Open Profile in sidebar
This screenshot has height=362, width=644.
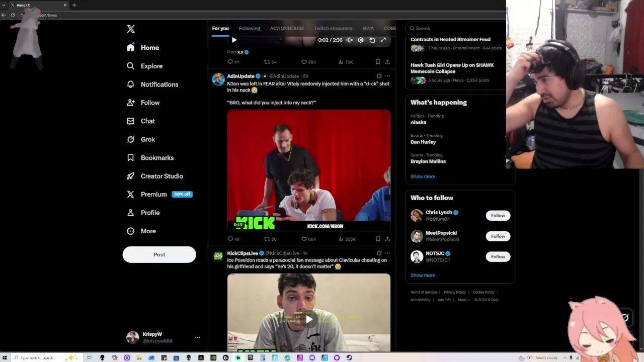(x=143, y=213)
